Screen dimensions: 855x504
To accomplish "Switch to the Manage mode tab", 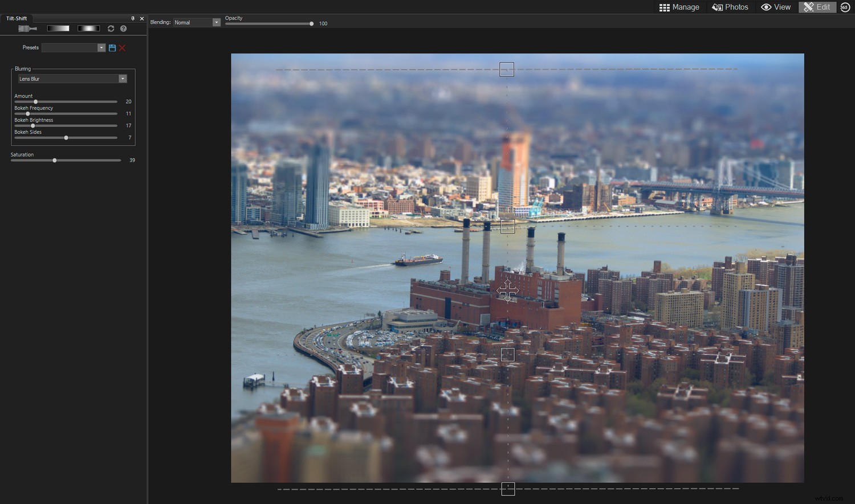I will 679,7.
